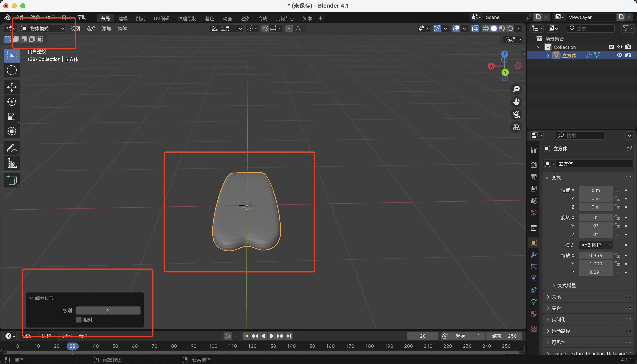Activate the Scale tool

coord(12,117)
